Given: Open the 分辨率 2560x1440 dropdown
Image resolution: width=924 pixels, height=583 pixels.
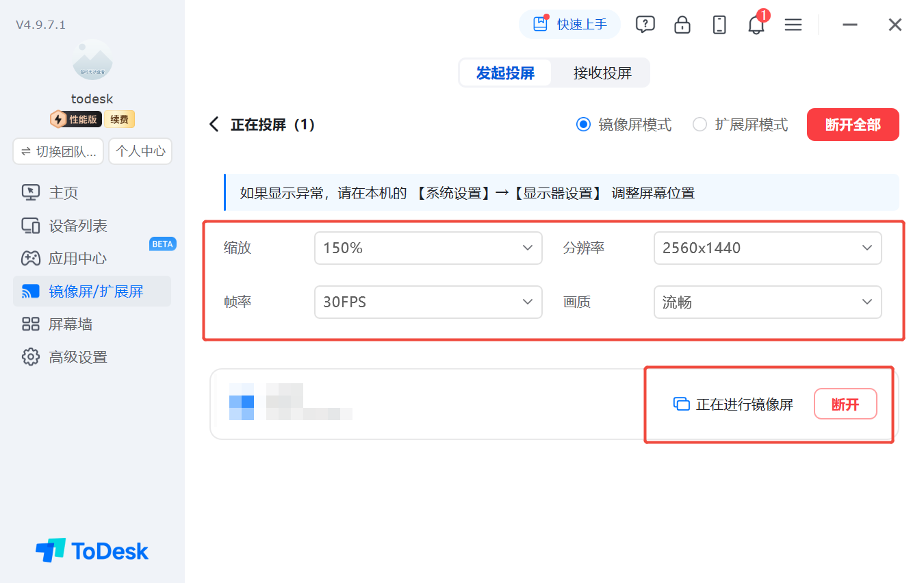Looking at the screenshot, I should (767, 248).
